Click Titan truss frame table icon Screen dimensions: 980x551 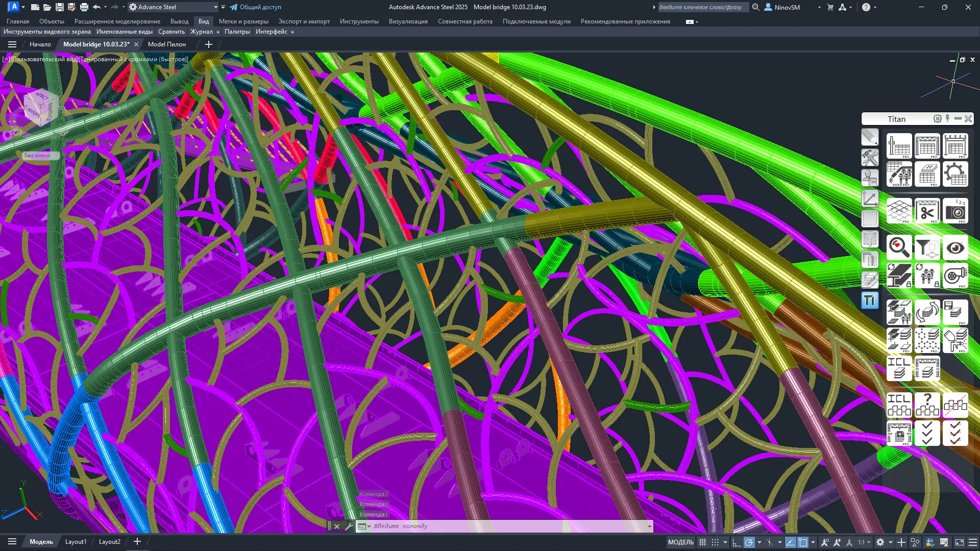click(x=927, y=146)
